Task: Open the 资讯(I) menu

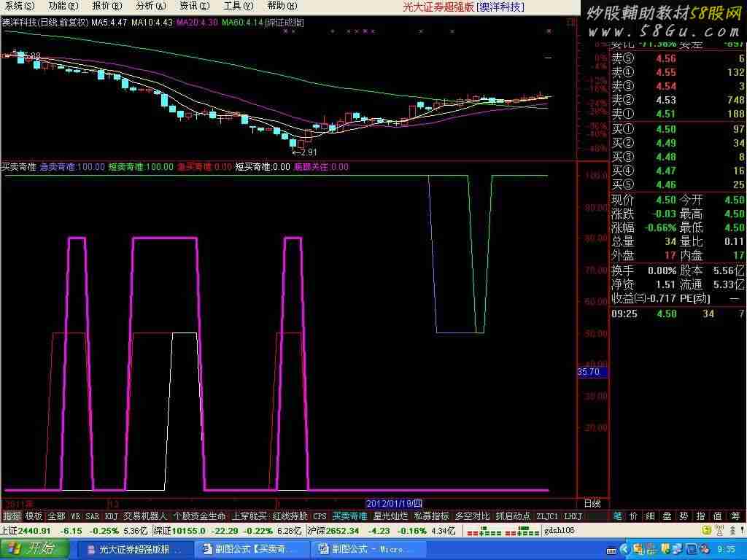Action: coord(194,6)
